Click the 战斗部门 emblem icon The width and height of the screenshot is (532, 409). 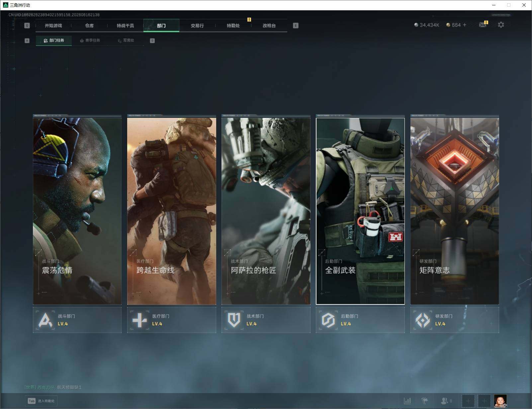(45, 320)
